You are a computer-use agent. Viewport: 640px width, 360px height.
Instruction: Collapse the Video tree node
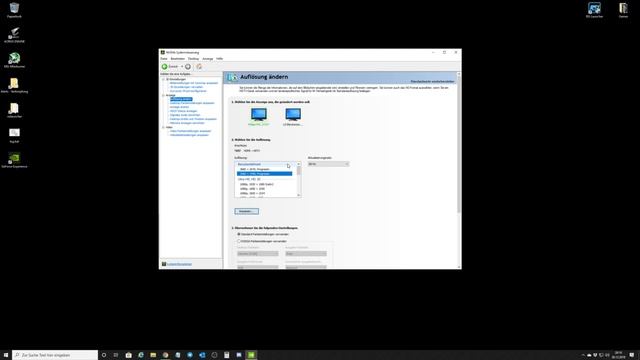tap(164, 127)
